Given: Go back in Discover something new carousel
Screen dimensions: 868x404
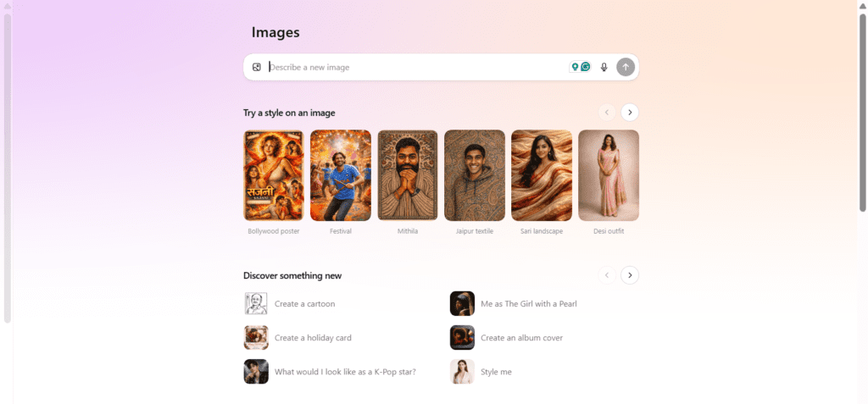Looking at the screenshot, I should coord(607,275).
